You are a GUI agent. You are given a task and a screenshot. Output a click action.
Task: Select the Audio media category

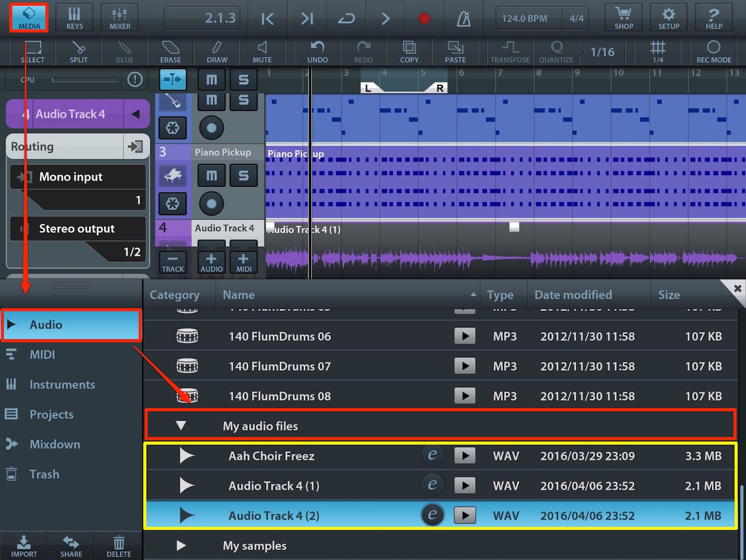click(x=71, y=325)
